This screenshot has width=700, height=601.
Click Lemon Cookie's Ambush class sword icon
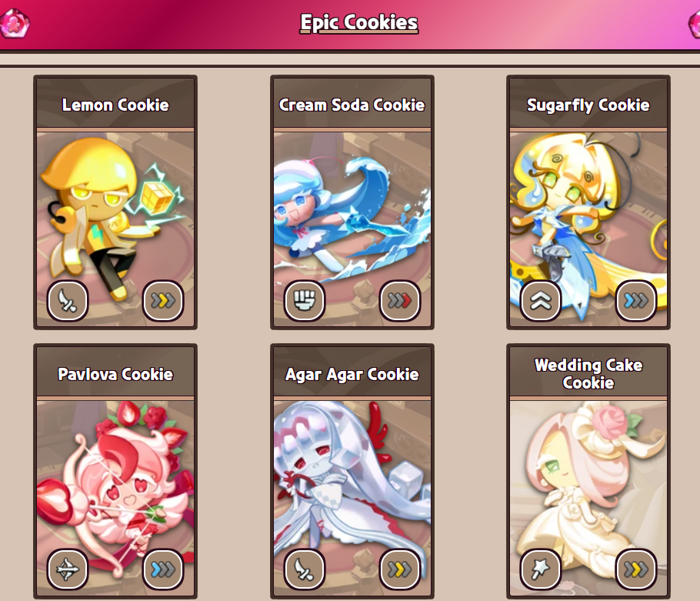click(x=68, y=300)
